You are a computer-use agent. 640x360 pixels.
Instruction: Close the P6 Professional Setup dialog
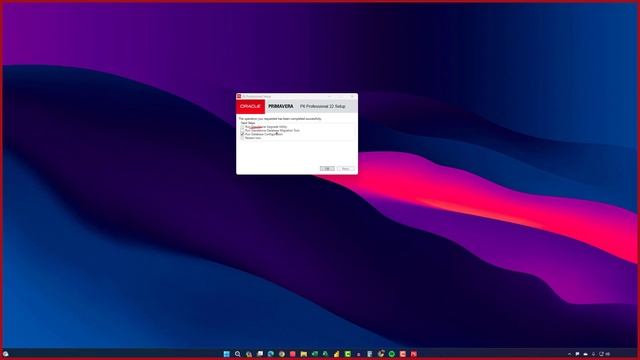point(352,96)
